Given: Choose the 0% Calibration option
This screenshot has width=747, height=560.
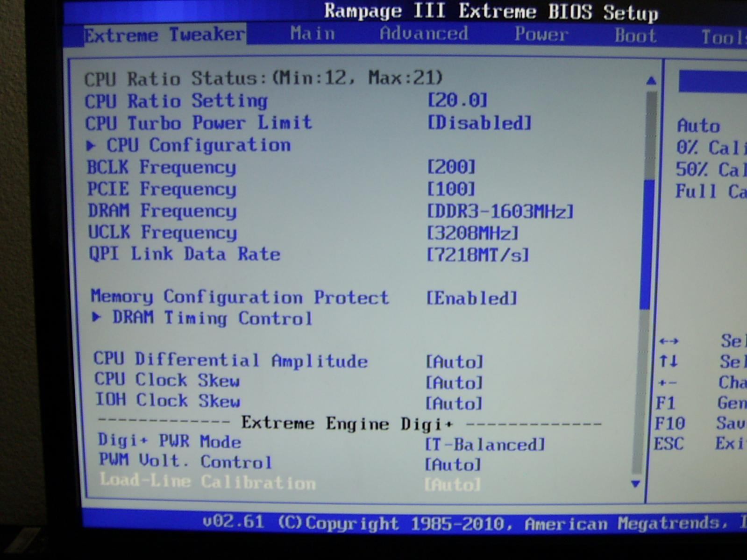Looking at the screenshot, I should (711, 148).
